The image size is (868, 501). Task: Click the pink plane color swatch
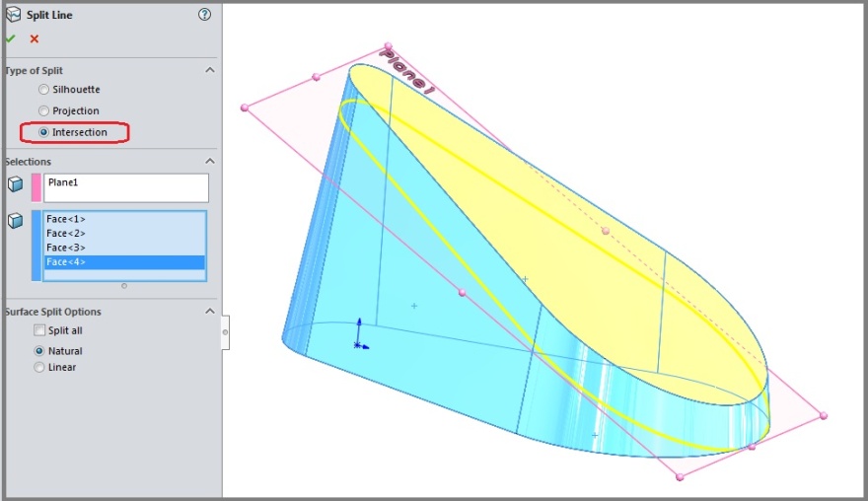tap(36, 187)
